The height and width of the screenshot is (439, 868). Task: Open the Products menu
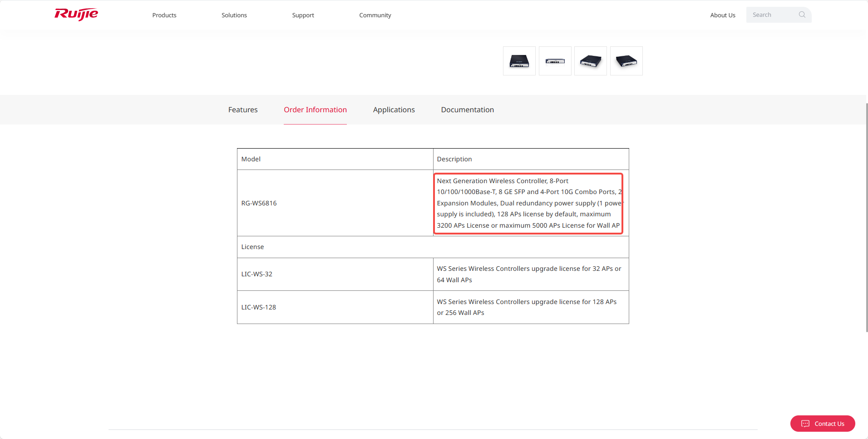(164, 15)
